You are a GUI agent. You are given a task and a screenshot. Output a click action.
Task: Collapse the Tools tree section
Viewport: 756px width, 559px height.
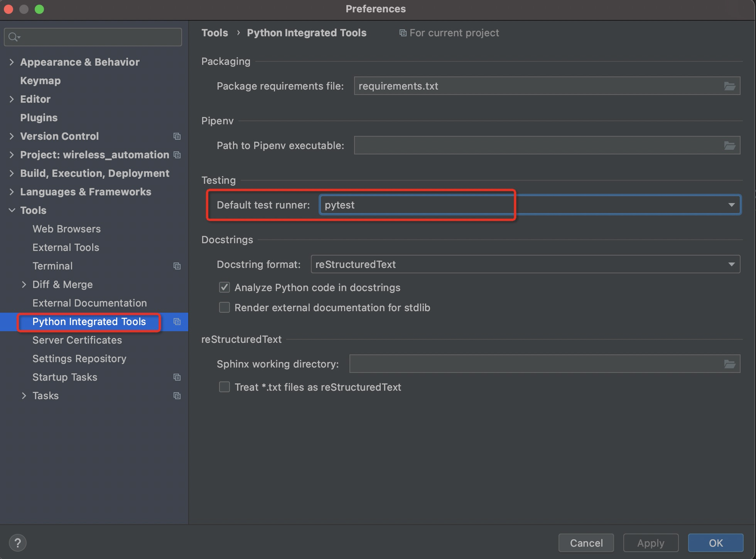(12, 210)
